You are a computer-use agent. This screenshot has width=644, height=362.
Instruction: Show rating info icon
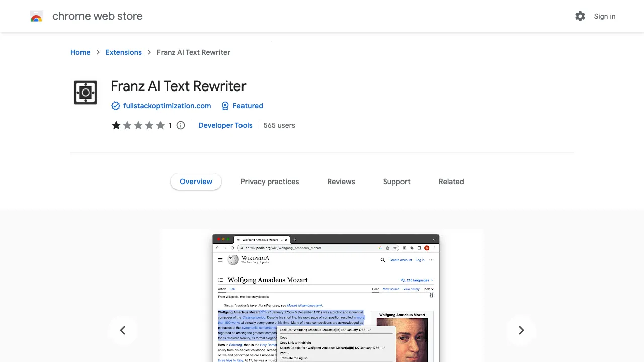tap(181, 125)
